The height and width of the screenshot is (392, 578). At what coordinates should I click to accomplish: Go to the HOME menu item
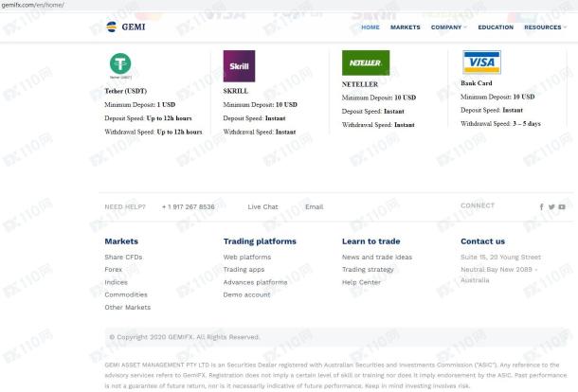(370, 27)
